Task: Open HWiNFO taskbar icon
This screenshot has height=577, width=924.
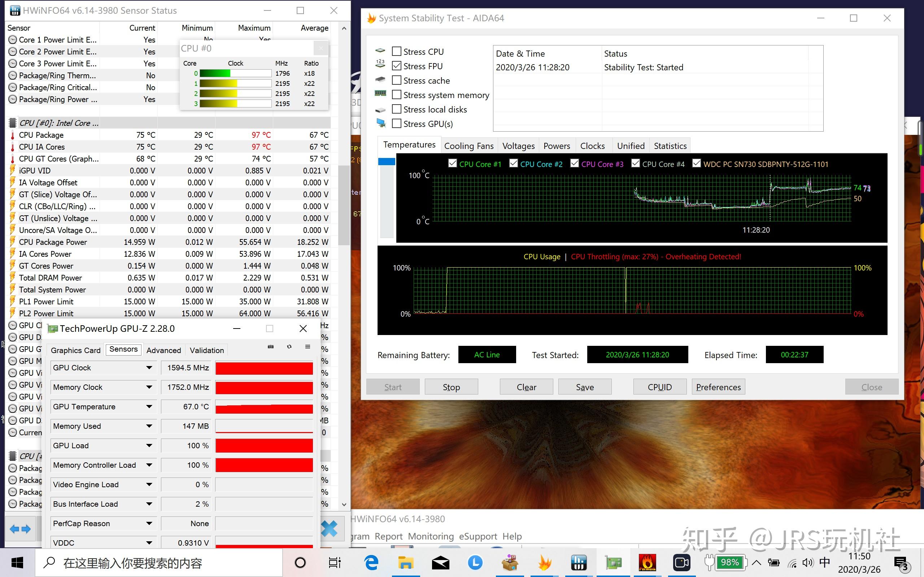Action: coord(579,563)
